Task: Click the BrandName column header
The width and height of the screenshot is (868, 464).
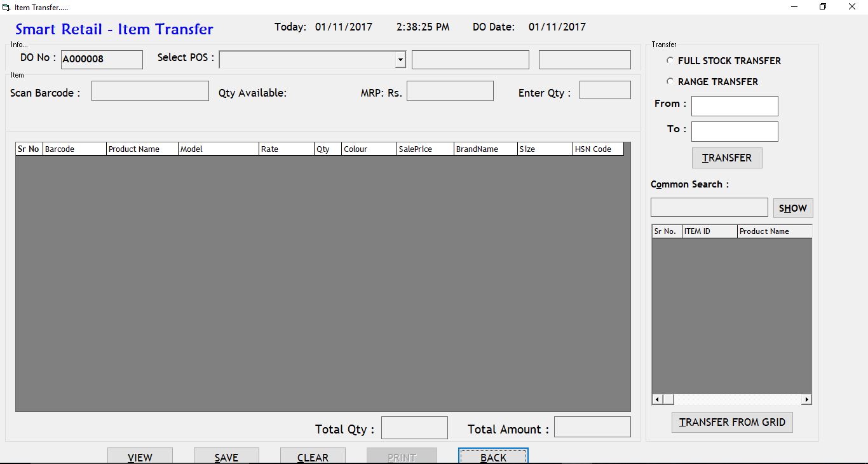Action: (485, 149)
